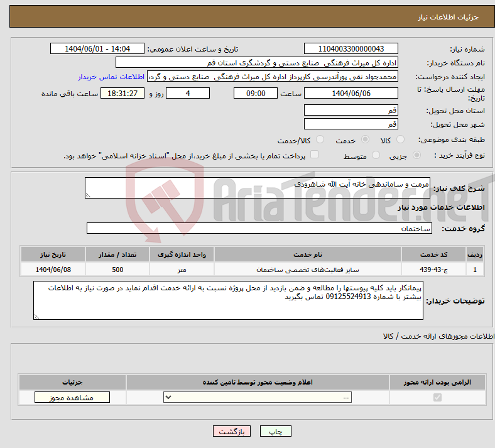495x448 pixels.
Task: Open the اطلاعات تماس خریدار link
Action: point(111,77)
